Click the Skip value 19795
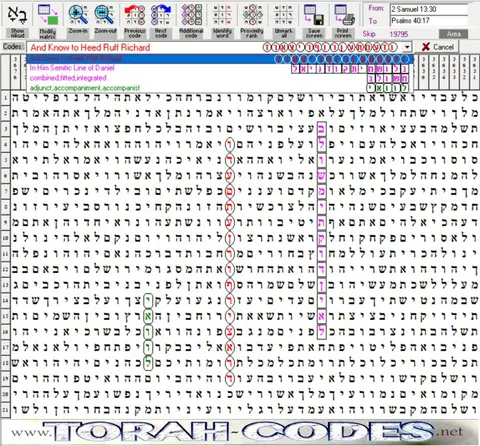480x446 pixels. 399,34
